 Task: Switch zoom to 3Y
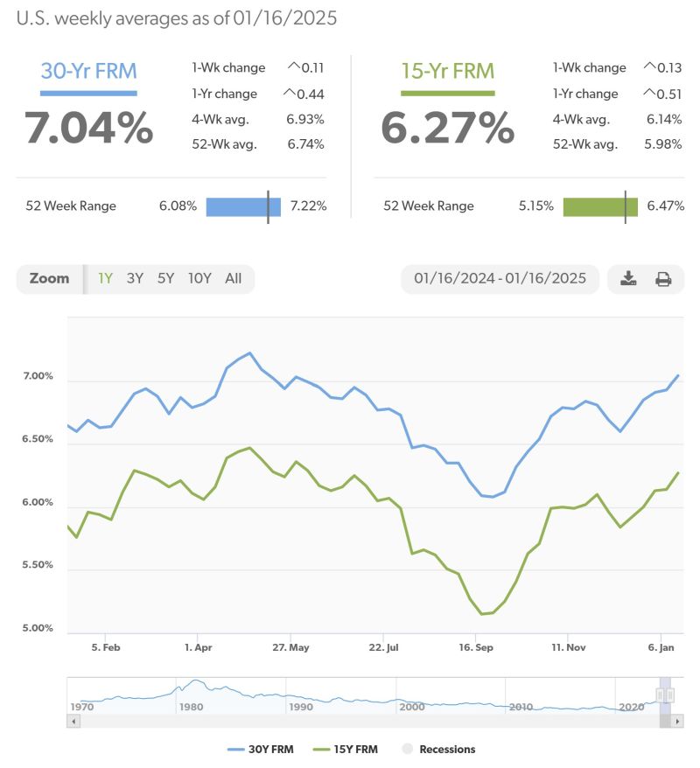(x=135, y=279)
